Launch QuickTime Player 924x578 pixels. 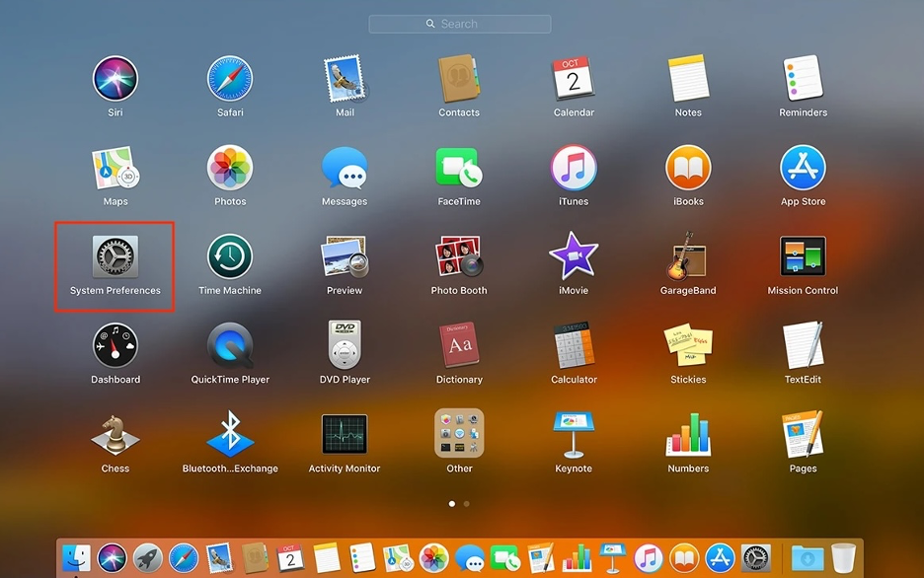pos(230,345)
